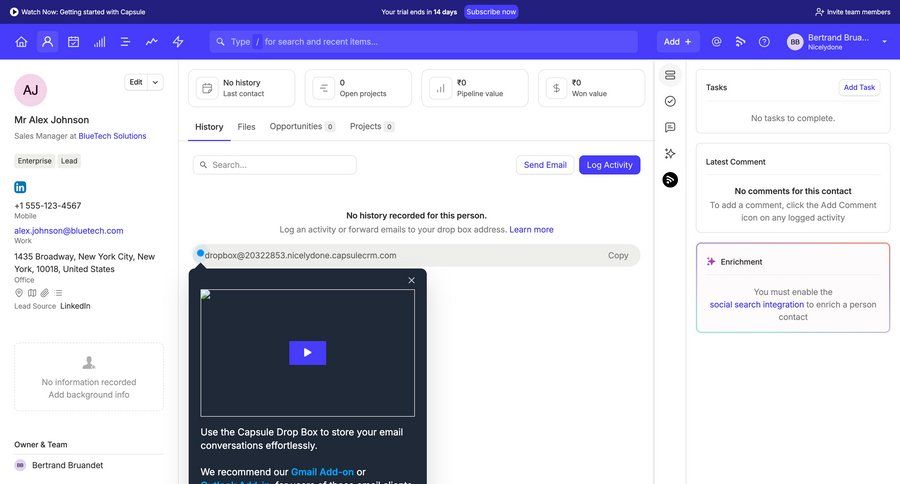This screenshot has width=900, height=484.
Task: Click the mentions at-sign icon
Action: (x=716, y=42)
